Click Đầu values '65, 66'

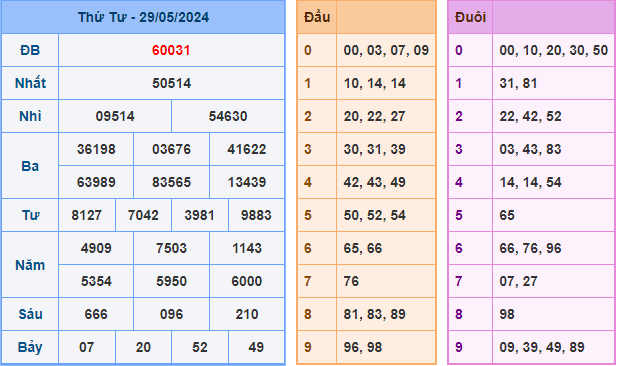(x=363, y=248)
